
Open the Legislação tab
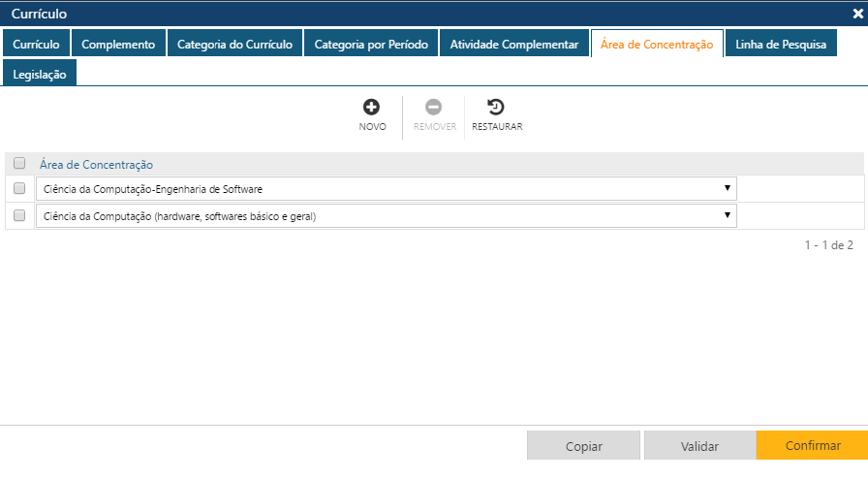pos(40,75)
